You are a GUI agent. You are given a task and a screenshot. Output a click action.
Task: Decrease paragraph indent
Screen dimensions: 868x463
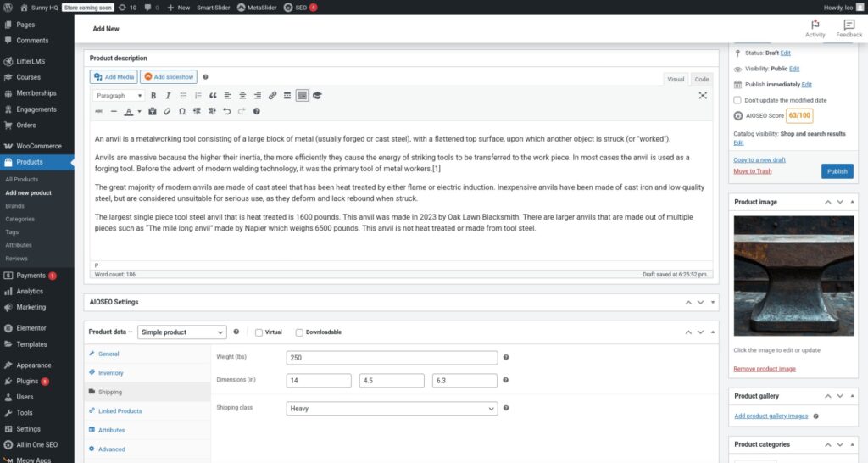(x=197, y=111)
